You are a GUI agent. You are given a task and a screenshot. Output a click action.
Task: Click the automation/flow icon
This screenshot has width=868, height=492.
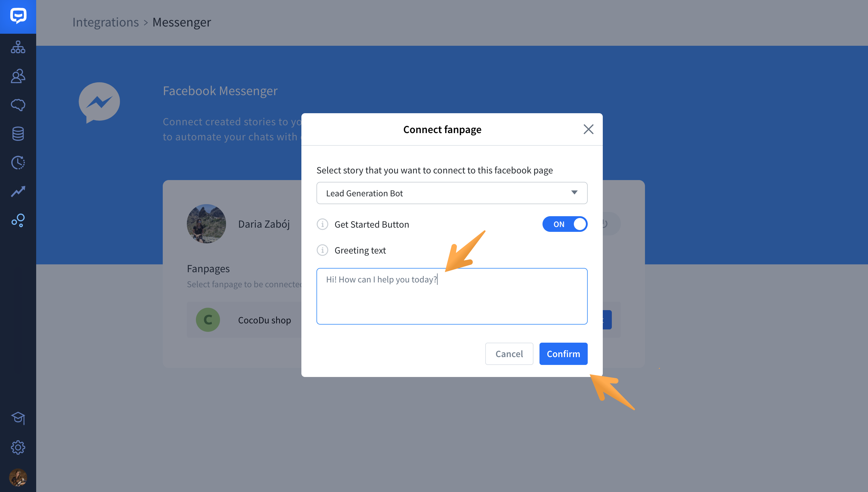pyautogui.click(x=17, y=48)
